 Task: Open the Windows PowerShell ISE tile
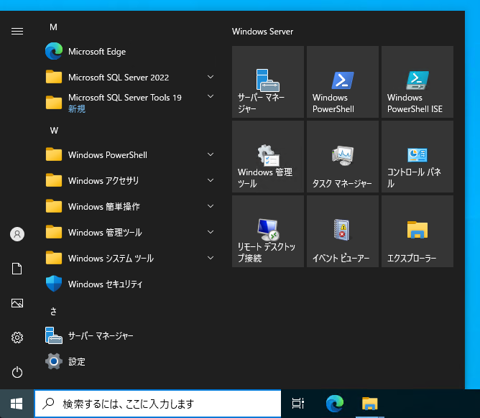(417, 82)
